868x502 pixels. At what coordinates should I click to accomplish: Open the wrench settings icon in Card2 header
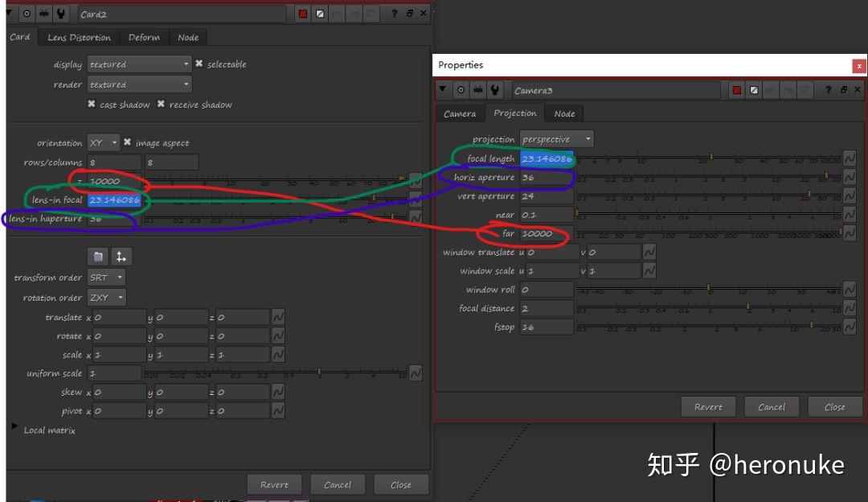tap(61, 14)
